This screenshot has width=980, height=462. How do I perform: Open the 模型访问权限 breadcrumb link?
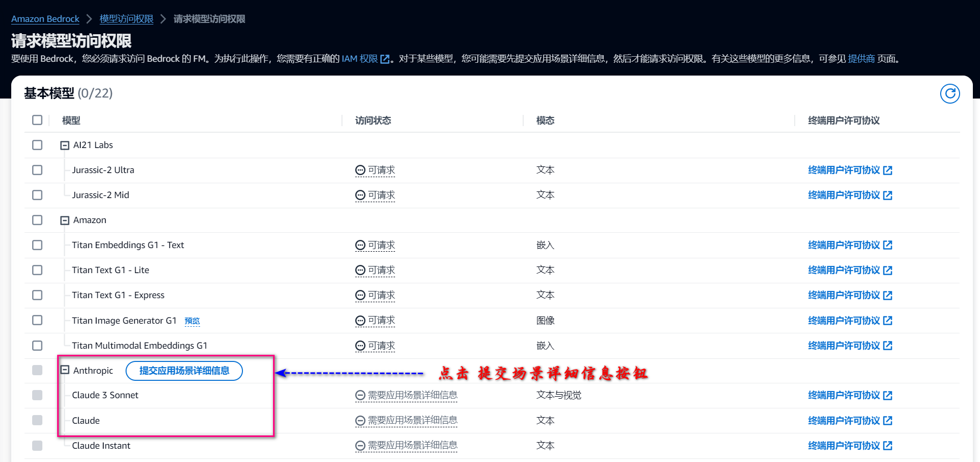click(x=126, y=19)
